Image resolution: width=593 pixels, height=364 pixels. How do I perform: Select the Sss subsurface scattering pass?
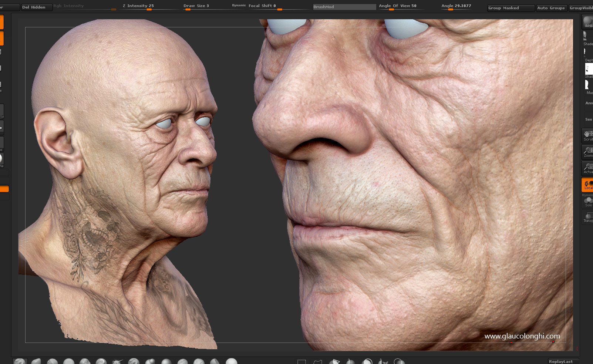tap(588, 119)
